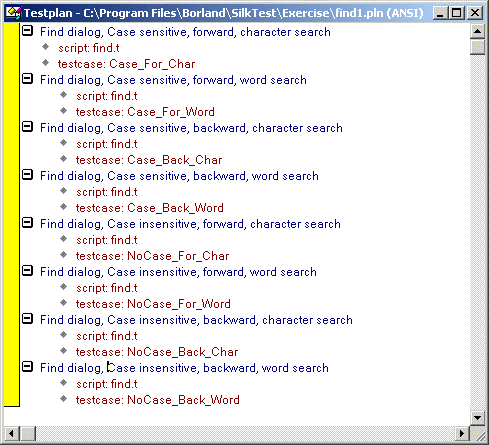Collapse the Case sensitive, forward, word search group

pos(27,79)
